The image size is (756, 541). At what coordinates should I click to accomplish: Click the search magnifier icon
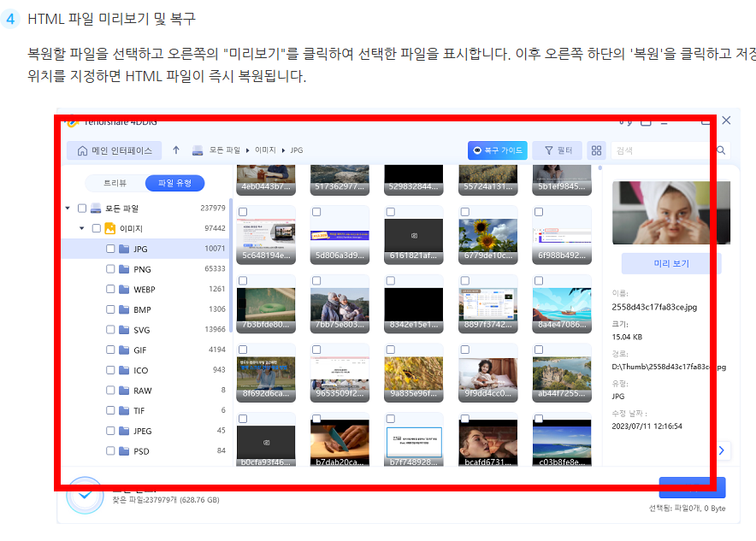[720, 150]
